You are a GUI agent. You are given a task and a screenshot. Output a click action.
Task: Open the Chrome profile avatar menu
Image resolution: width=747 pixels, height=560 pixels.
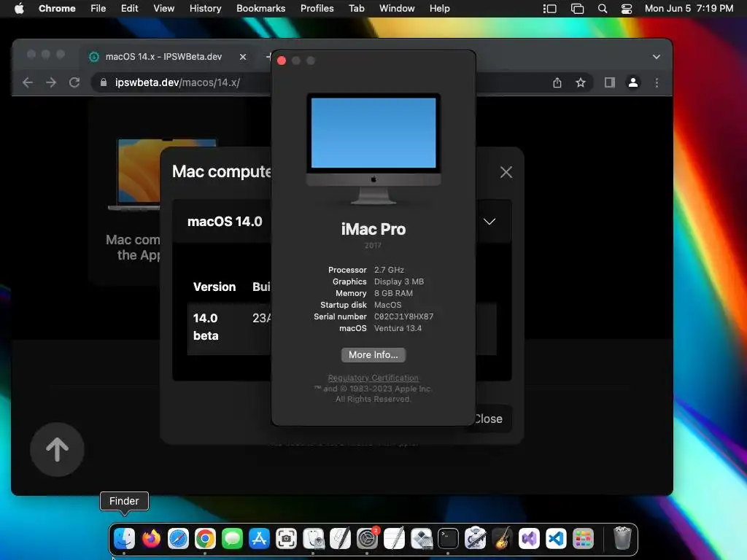pos(632,83)
